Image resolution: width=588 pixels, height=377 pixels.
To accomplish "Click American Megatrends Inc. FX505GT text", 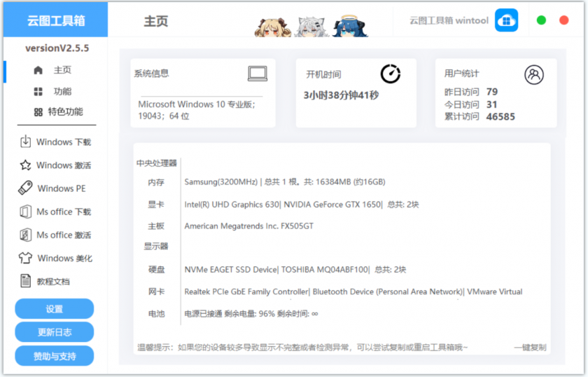I will tap(248, 226).
